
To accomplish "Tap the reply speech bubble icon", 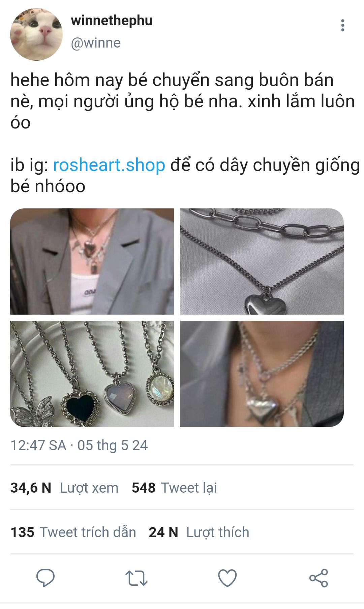I will click(45, 578).
